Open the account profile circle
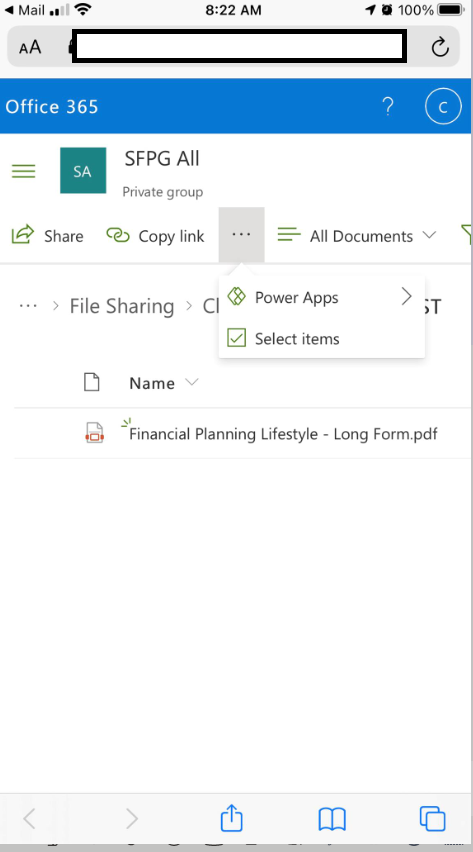Image resolution: width=473 pixels, height=852 pixels. [x=443, y=106]
